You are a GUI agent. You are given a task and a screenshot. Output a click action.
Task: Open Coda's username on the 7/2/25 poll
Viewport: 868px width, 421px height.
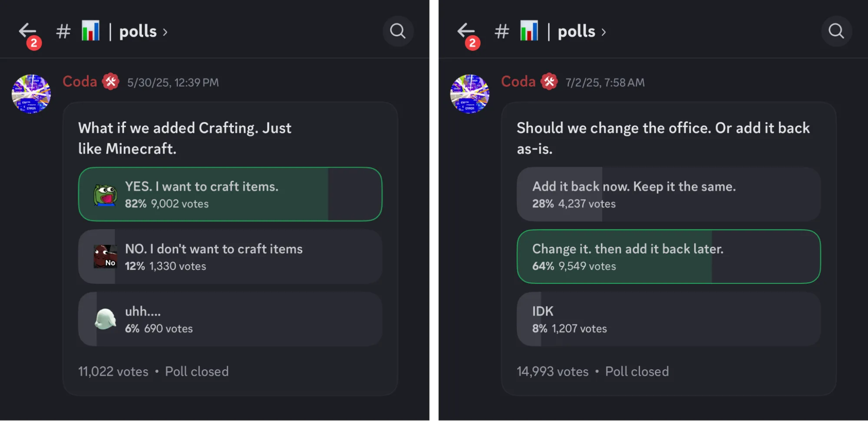pyautogui.click(x=518, y=82)
